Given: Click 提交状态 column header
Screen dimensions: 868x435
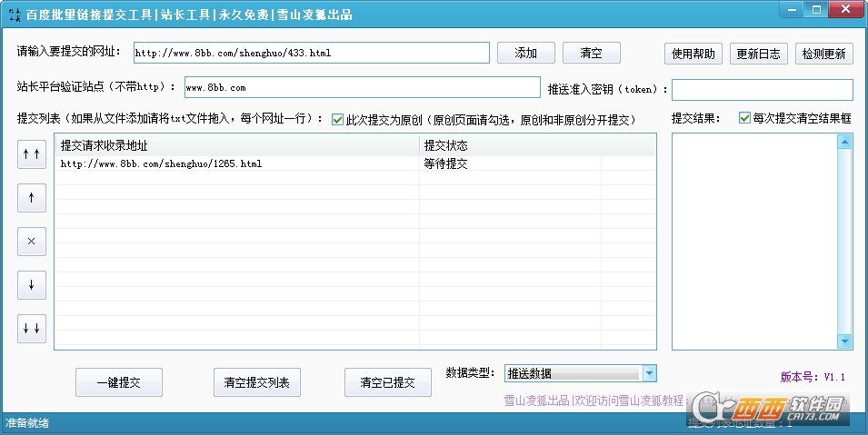Looking at the screenshot, I should pos(537,145).
